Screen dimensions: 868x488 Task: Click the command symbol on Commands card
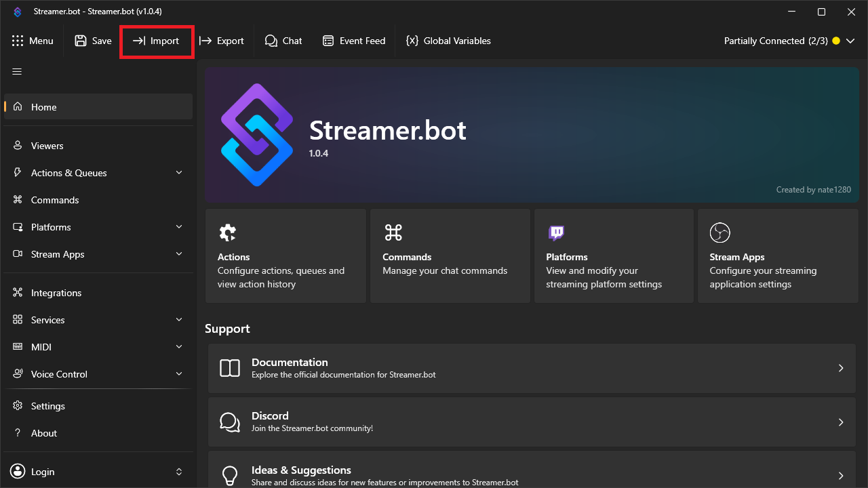[393, 232]
